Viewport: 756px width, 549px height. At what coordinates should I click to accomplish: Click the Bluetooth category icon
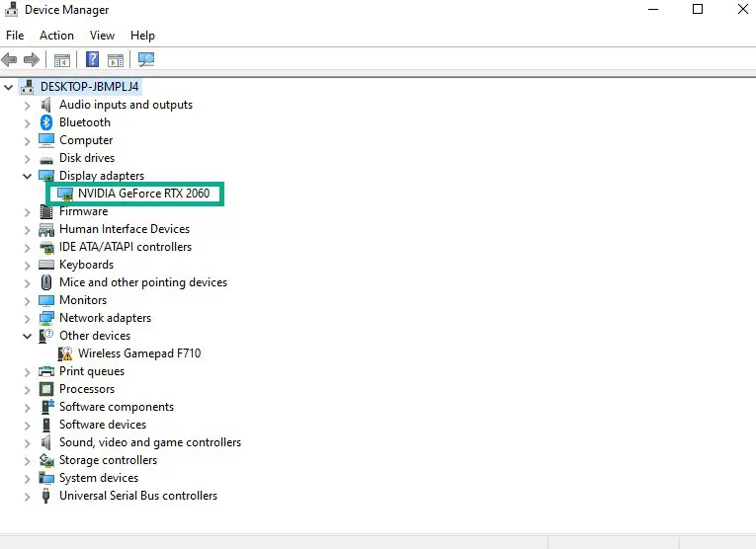click(x=46, y=122)
